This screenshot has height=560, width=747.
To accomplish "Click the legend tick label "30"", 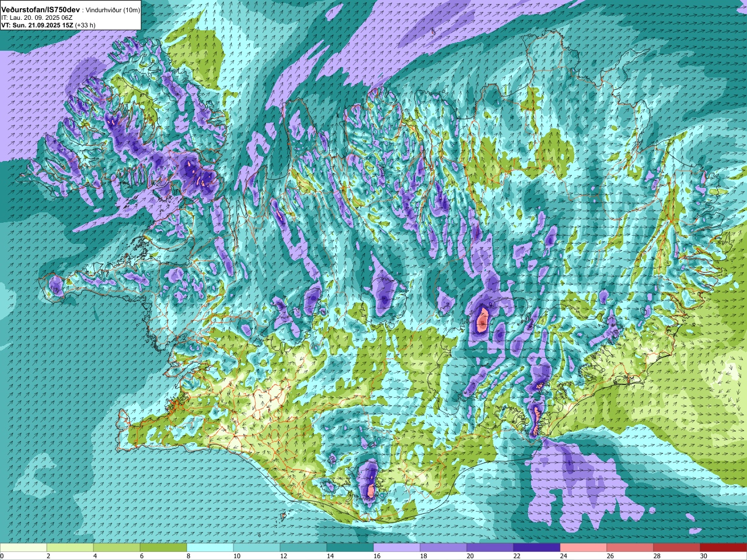I will tap(703, 556).
